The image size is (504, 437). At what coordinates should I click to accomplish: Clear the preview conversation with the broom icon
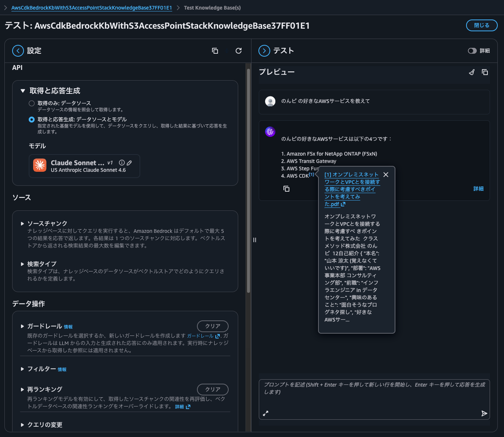472,72
